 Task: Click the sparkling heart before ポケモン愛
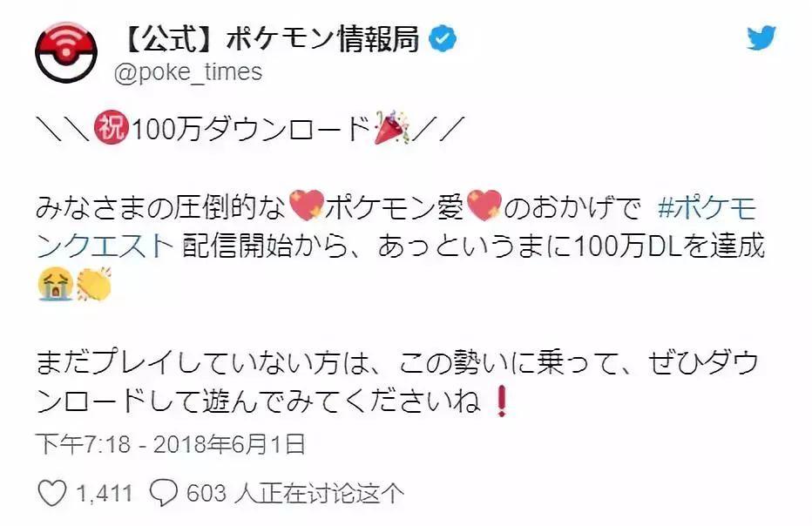pyautogui.click(x=307, y=206)
